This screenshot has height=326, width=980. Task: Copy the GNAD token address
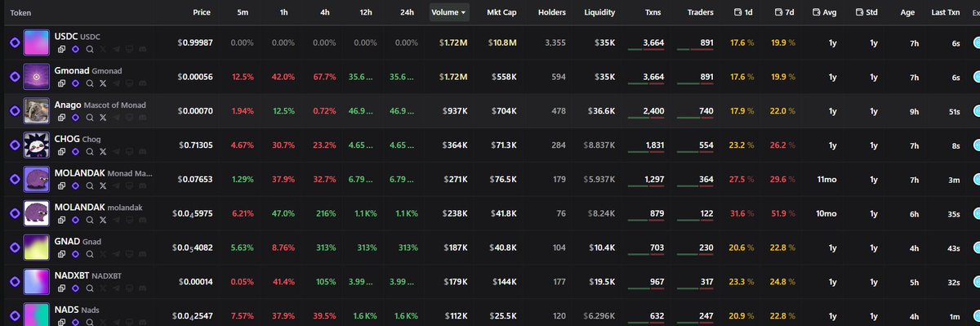[61, 255]
